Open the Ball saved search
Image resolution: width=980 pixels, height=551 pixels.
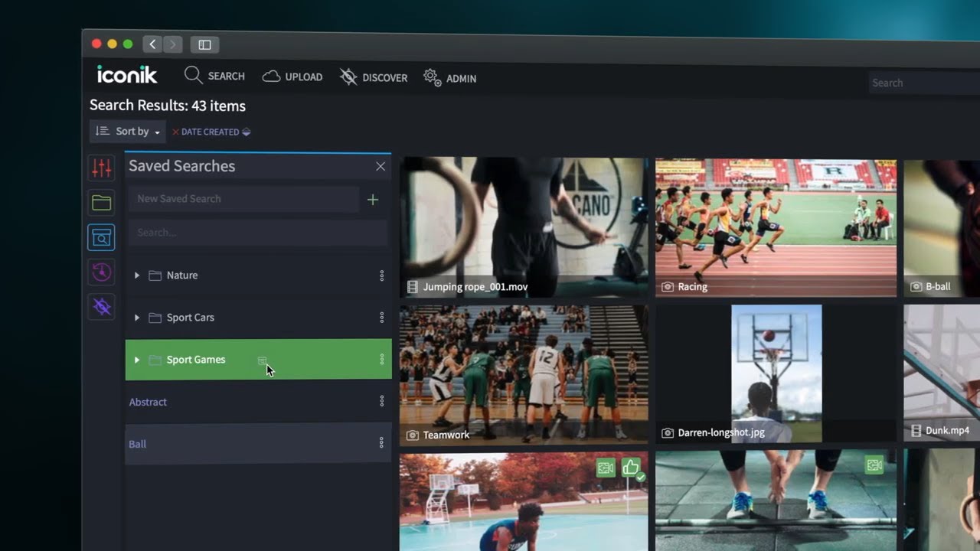pos(138,444)
